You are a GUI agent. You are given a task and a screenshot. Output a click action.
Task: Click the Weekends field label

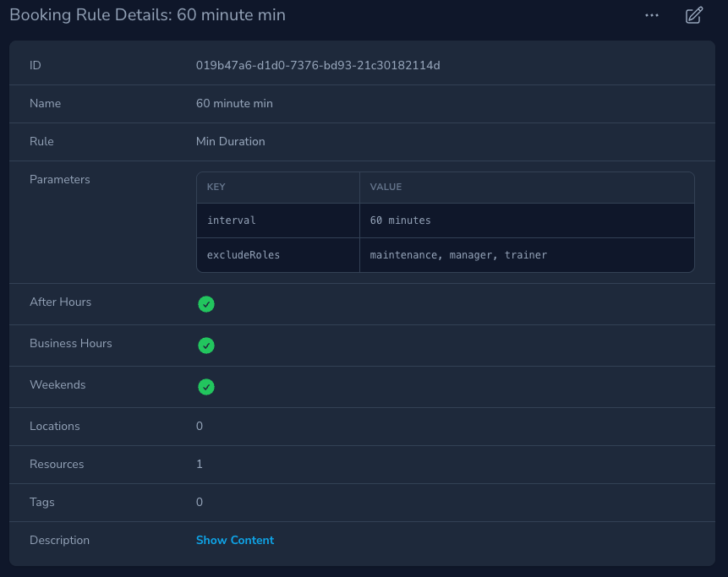pos(57,385)
